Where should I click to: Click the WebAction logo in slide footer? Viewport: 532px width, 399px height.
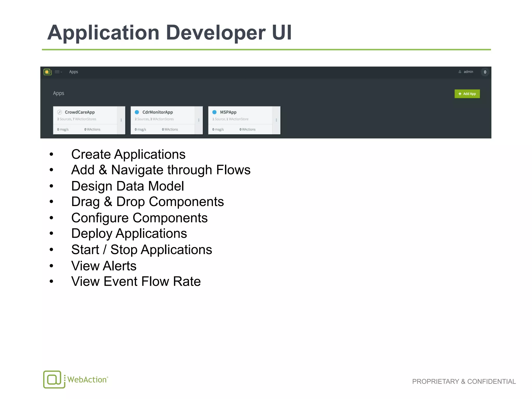(x=76, y=379)
